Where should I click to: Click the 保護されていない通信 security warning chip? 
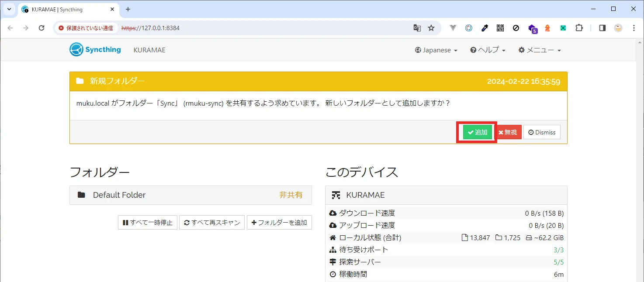tap(86, 28)
